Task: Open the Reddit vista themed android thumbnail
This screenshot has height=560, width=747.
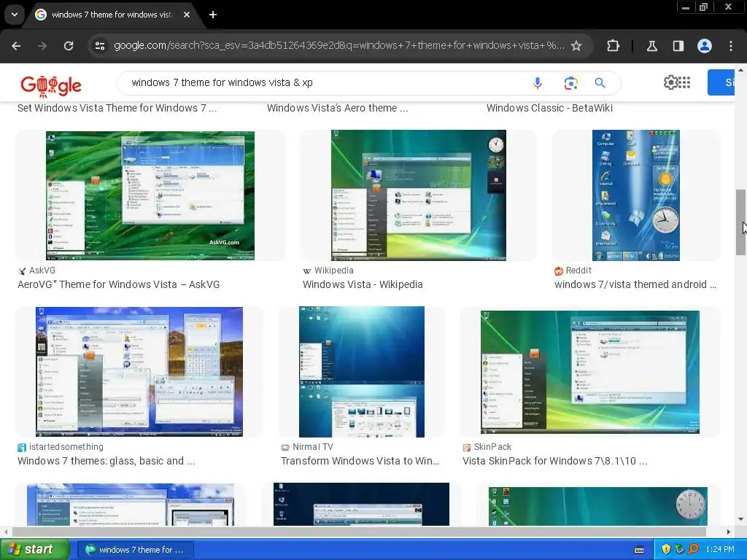Action: (x=636, y=195)
